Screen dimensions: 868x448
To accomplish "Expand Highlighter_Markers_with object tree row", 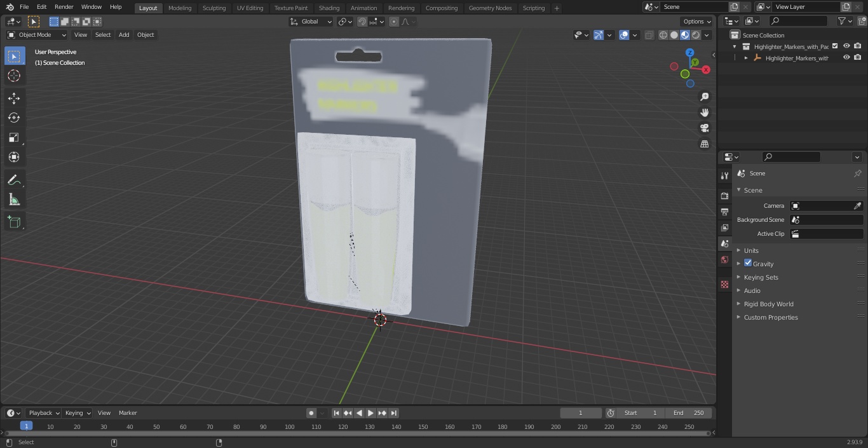I will (x=746, y=58).
